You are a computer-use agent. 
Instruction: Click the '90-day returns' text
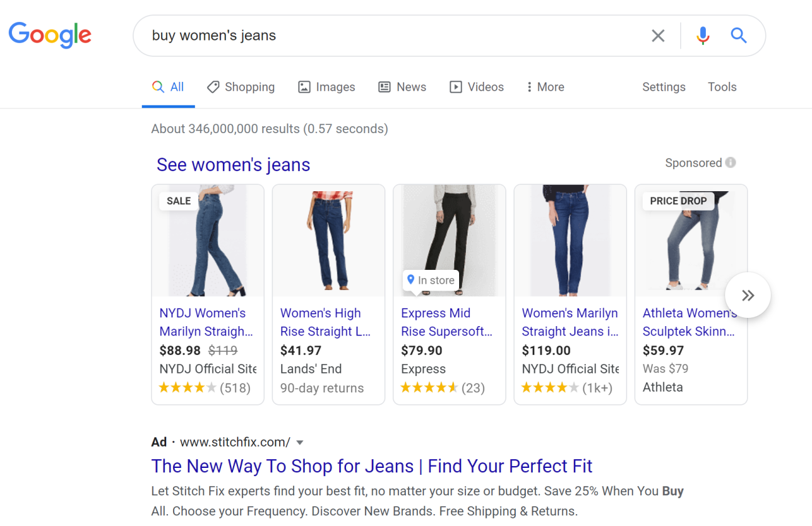(322, 388)
